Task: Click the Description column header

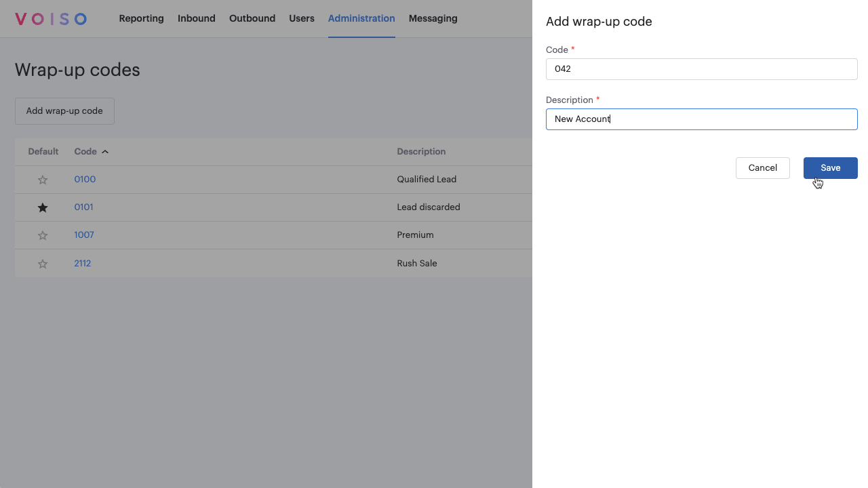Action: point(421,152)
